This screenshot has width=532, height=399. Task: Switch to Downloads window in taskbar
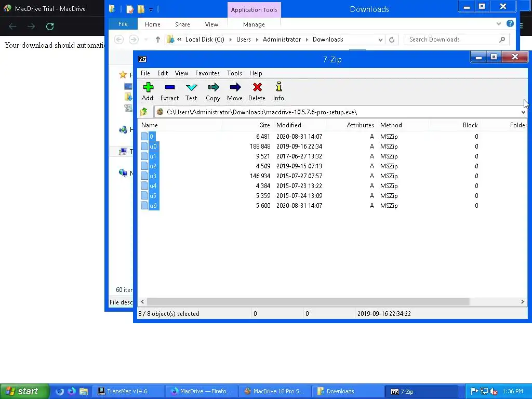pos(349,391)
